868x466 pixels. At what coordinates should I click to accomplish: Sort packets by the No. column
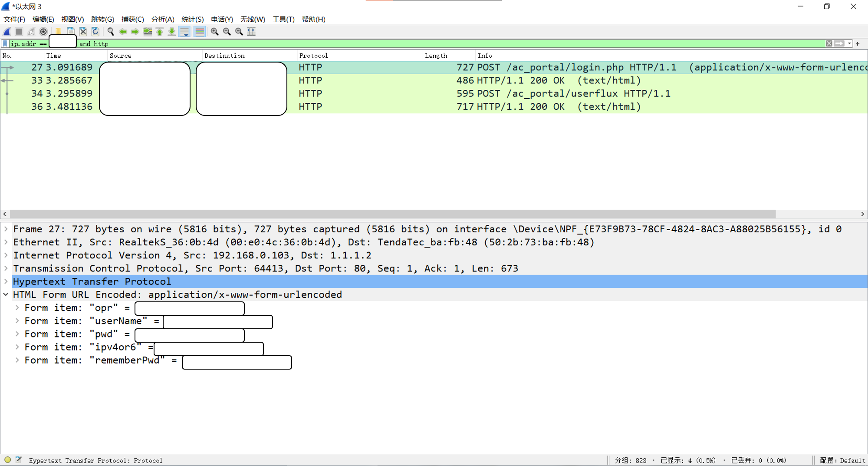pos(22,56)
